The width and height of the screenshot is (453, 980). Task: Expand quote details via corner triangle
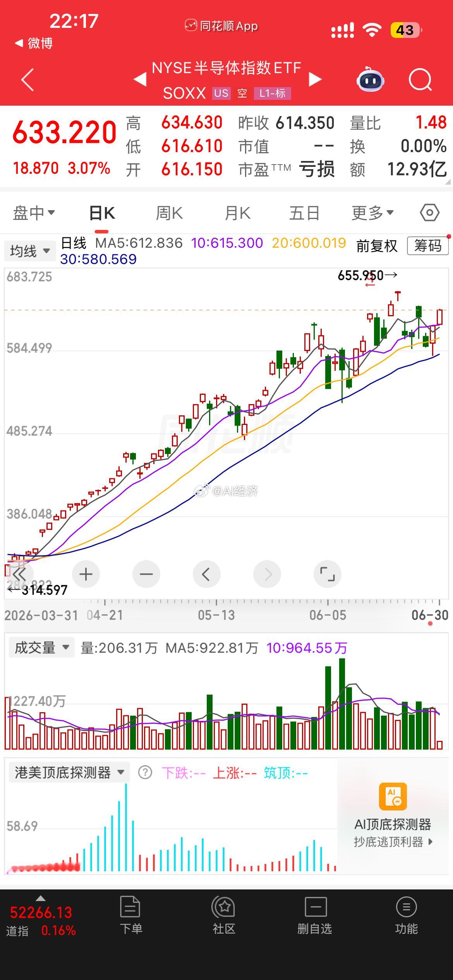pos(448,181)
